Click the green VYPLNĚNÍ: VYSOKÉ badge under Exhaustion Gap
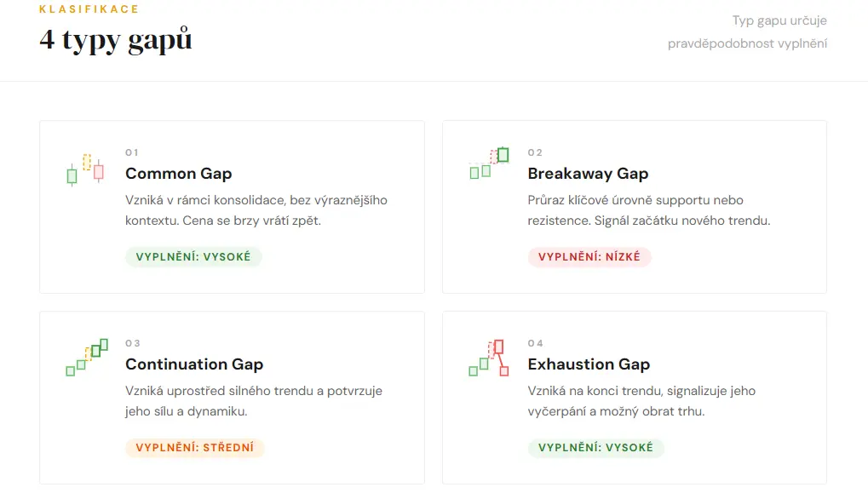The width and height of the screenshot is (868, 493). tap(595, 448)
